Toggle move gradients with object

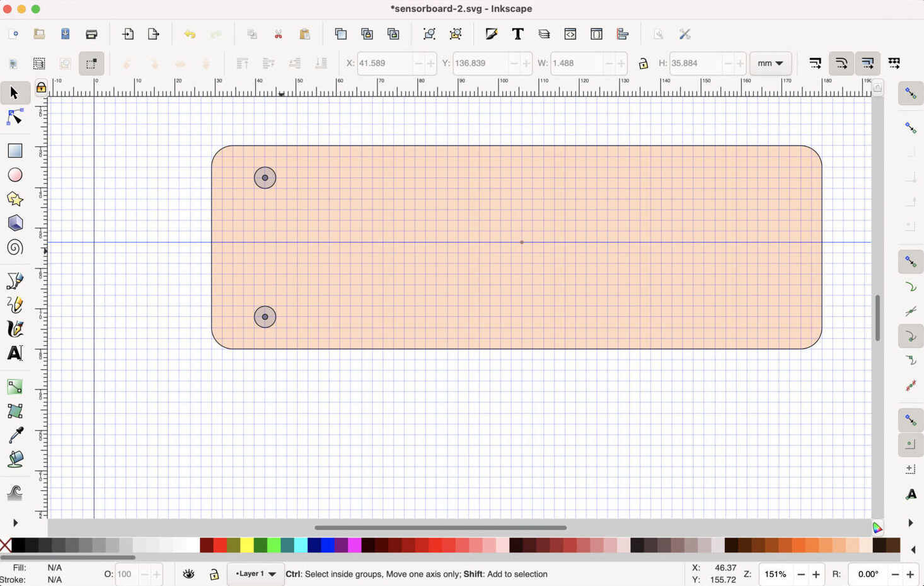(868, 63)
